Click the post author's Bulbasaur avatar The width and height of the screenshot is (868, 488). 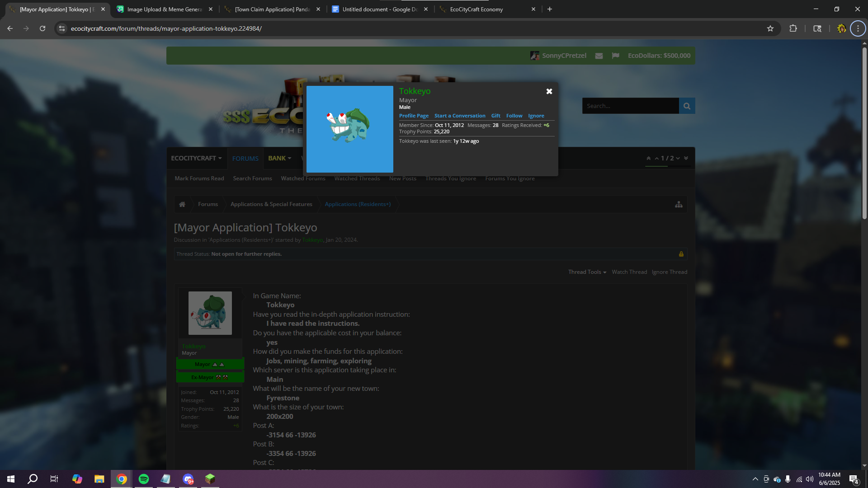coord(210,313)
